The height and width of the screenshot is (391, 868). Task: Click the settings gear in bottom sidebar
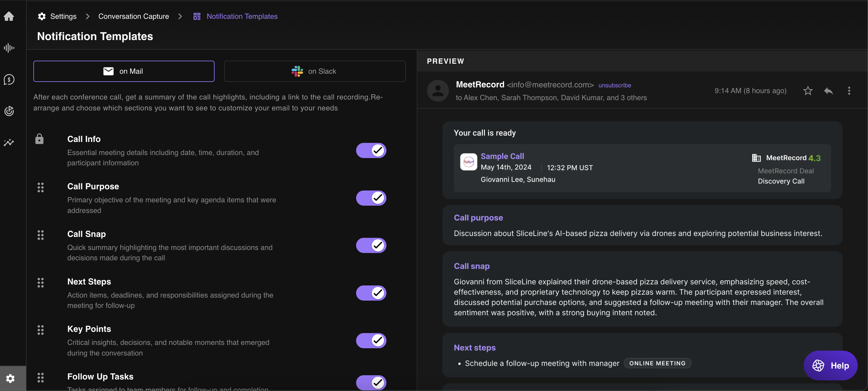click(10, 379)
